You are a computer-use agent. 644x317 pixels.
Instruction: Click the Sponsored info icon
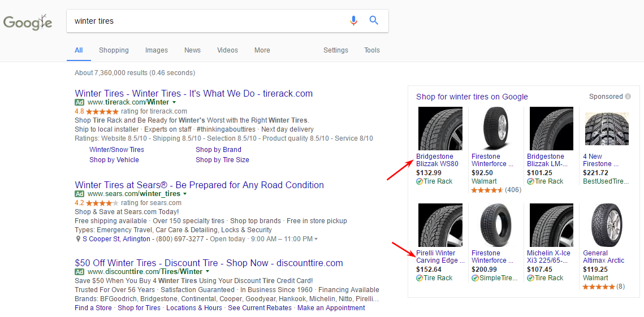(628, 97)
